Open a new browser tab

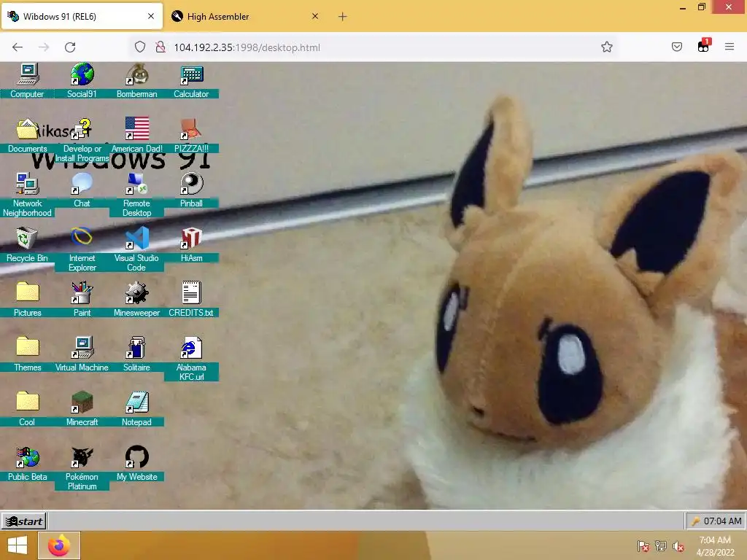coord(343,17)
